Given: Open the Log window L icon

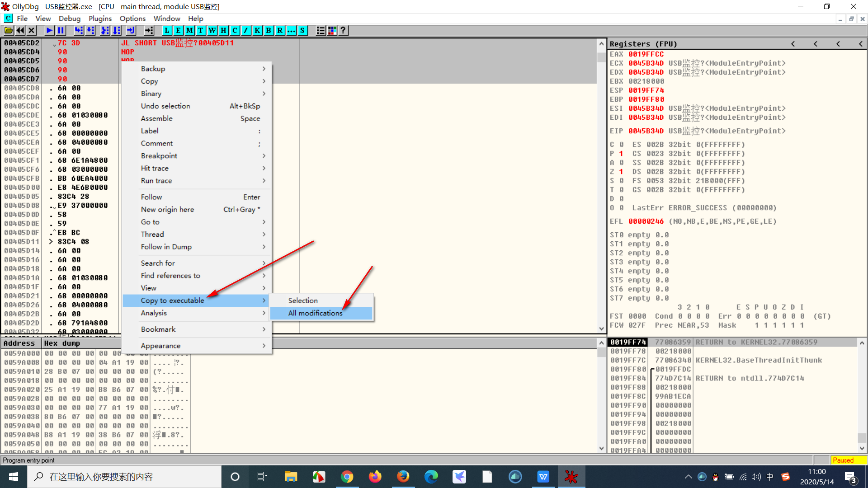Looking at the screenshot, I should pos(167,30).
